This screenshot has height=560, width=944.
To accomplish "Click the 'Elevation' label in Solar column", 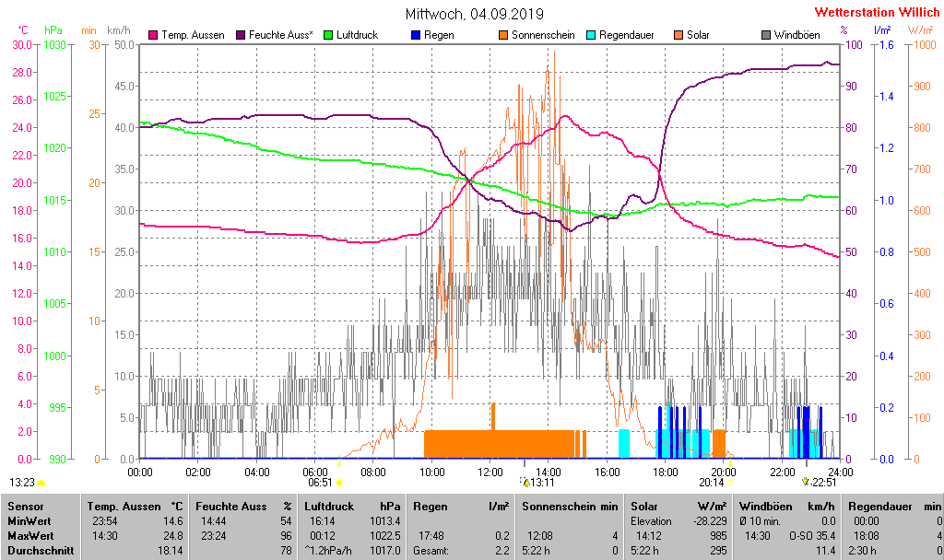I will [x=651, y=521].
